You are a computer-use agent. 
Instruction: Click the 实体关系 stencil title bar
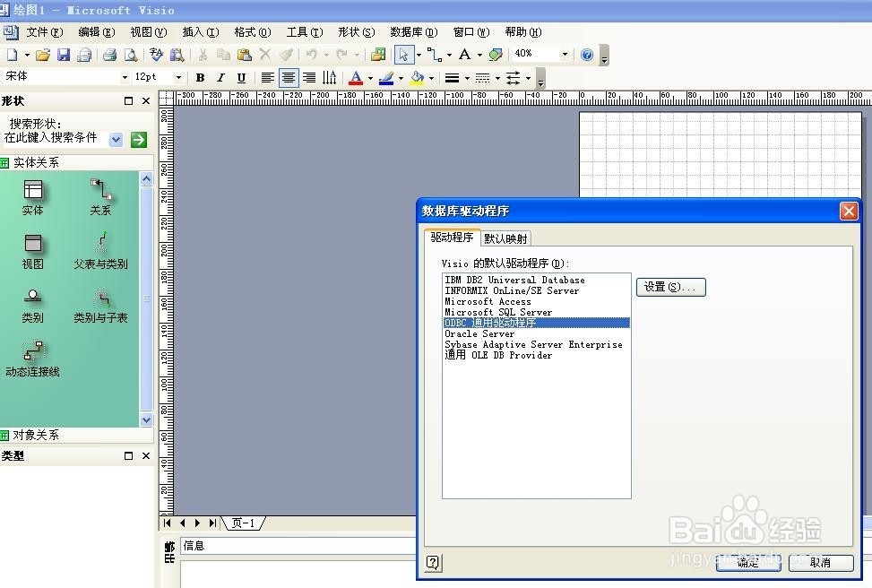77,162
